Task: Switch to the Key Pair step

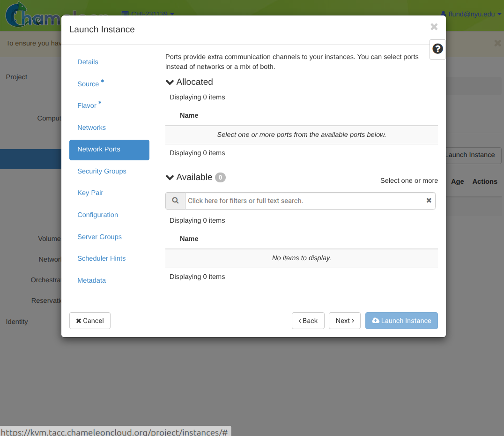Action: (x=90, y=193)
